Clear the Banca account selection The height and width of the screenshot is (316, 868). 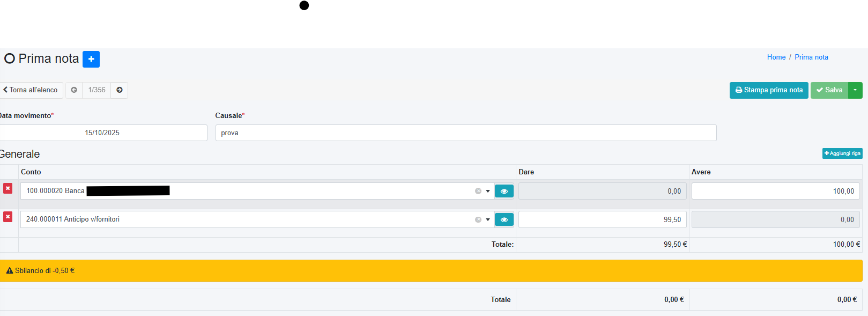coord(478,191)
